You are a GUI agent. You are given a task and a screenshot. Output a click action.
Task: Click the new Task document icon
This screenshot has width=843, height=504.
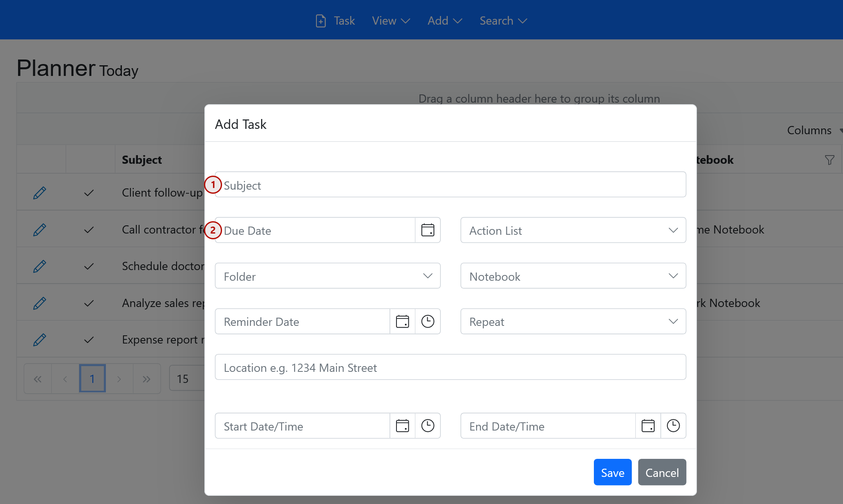point(321,21)
